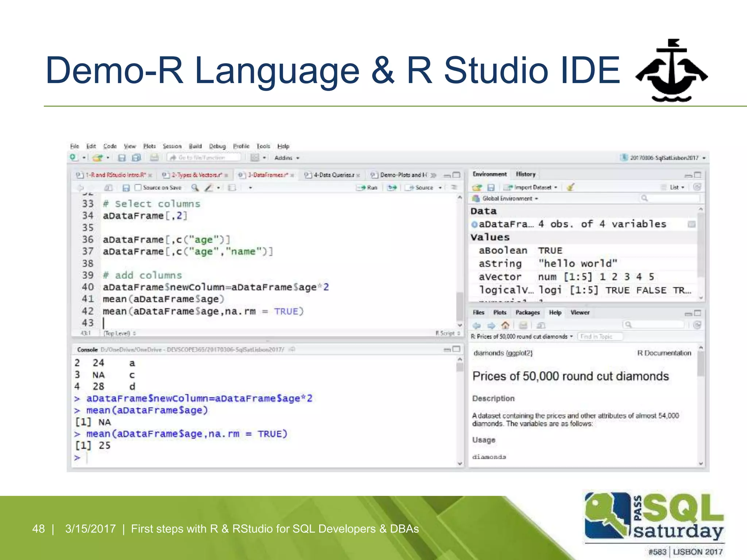Click the Find/Replace magnifier in editor toolbar
The height and width of the screenshot is (560, 747).
click(195, 187)
